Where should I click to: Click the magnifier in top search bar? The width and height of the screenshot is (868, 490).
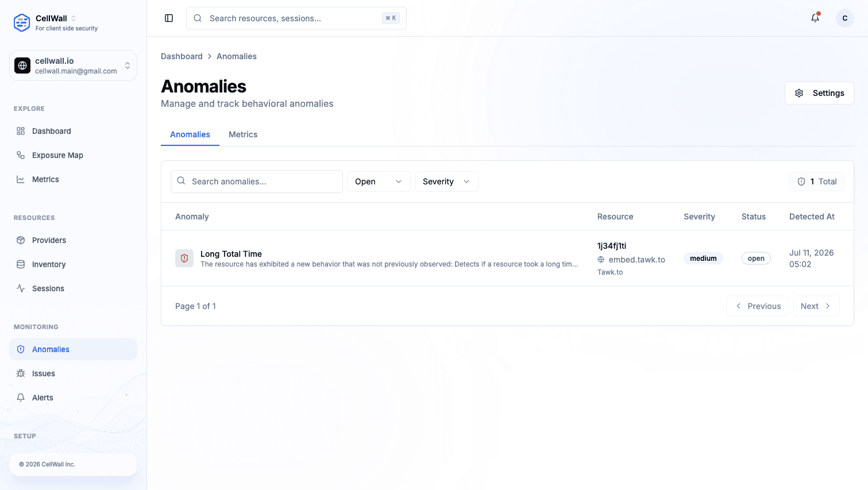point(198,18)
